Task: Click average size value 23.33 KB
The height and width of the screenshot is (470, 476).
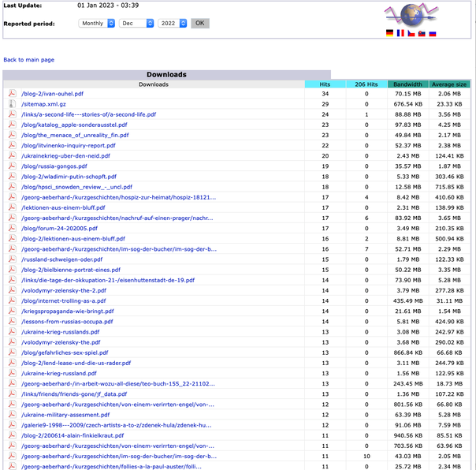Action: tap(449, 104)
